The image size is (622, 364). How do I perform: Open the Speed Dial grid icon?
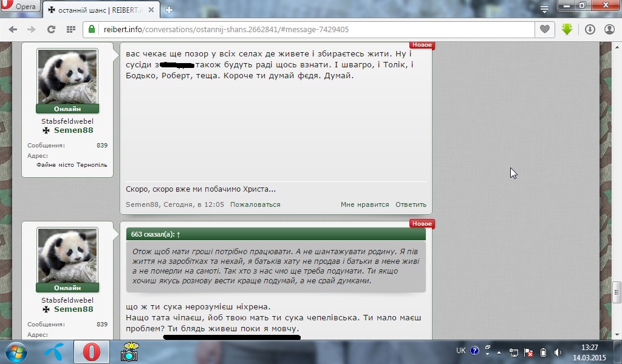[71, 29]
